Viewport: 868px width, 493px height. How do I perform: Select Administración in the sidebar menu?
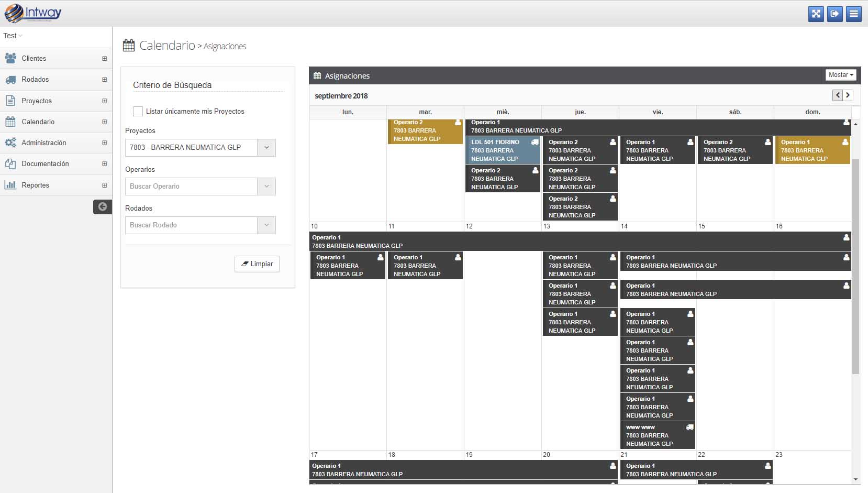[x=43, y=143]
